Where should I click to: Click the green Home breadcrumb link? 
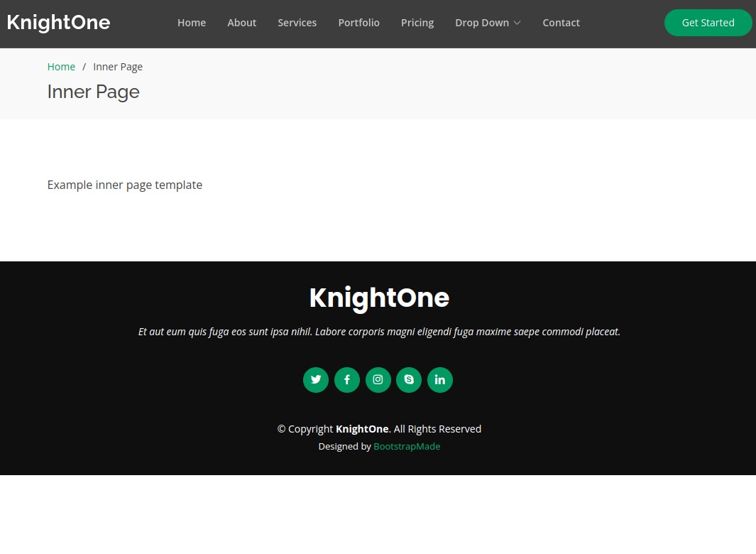[61, 67]
